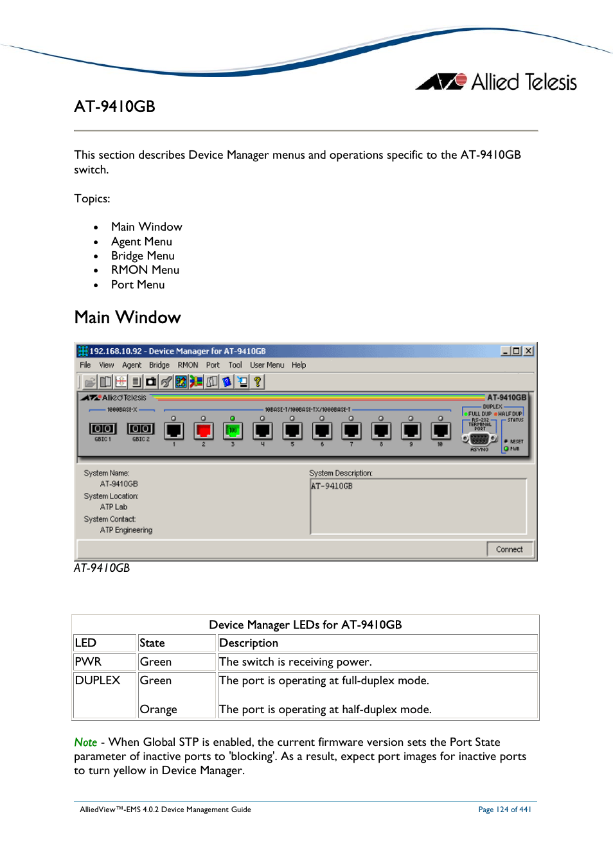
Task: Click the ATP Lab system location value
Action: (x=113, y=507)
